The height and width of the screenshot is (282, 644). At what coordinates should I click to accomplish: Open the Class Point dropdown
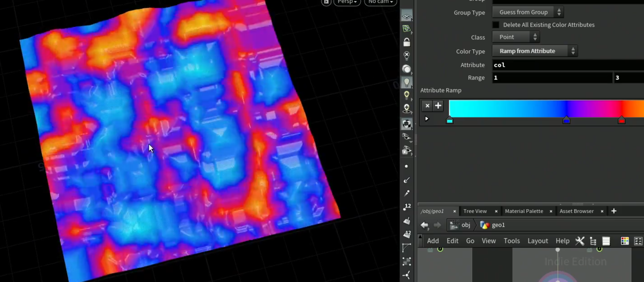(x=516, y=37)
